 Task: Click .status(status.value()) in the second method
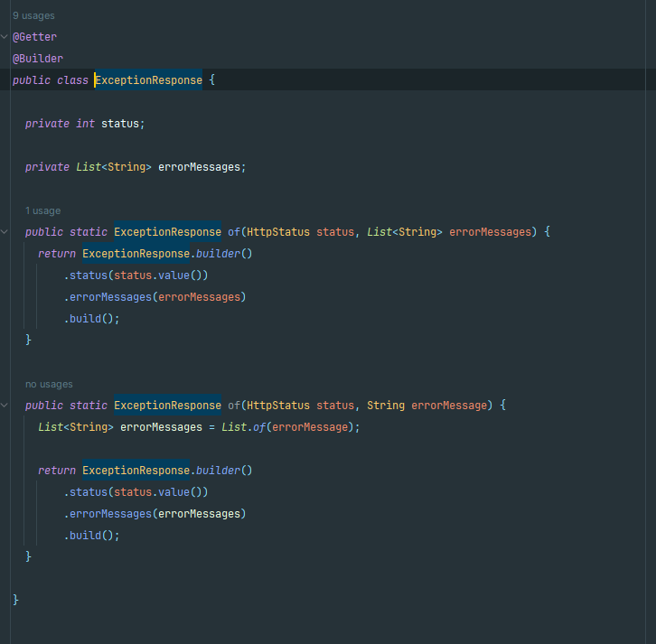tap(136, 492)
